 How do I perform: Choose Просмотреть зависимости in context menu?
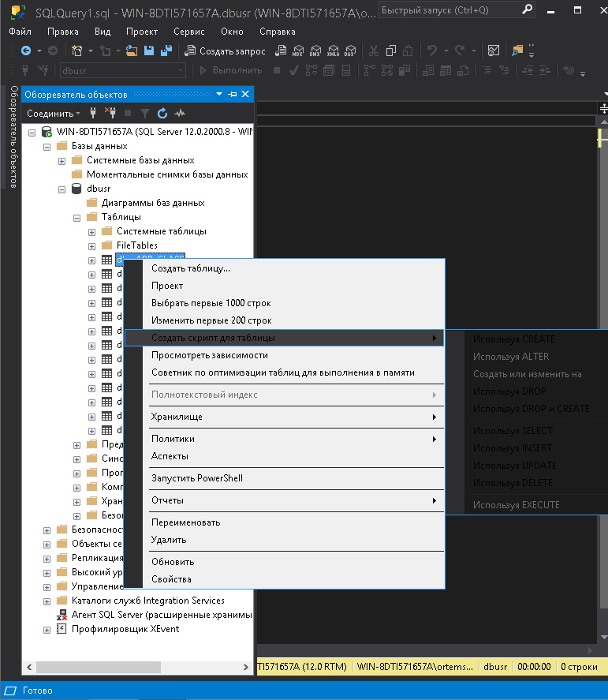(x=285, y=355)
